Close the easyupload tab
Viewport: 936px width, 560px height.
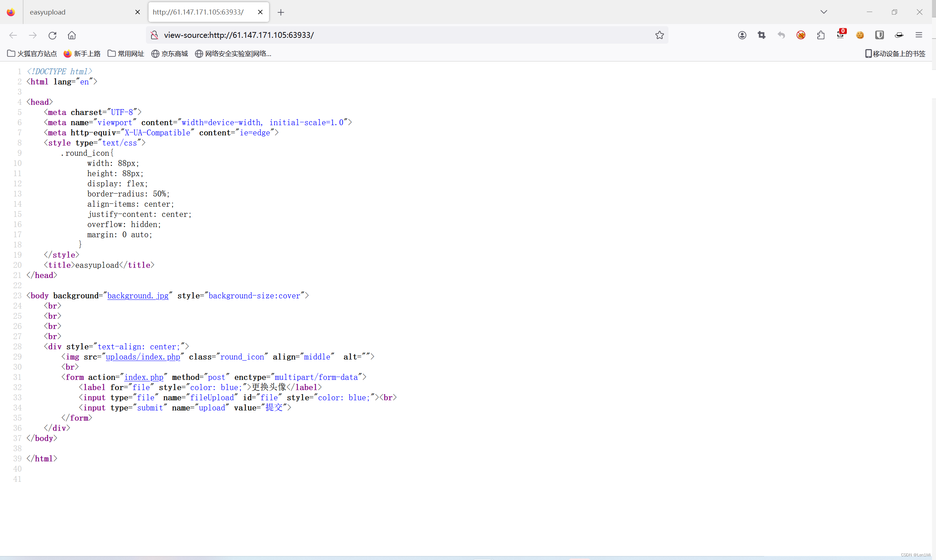[138, 12]
